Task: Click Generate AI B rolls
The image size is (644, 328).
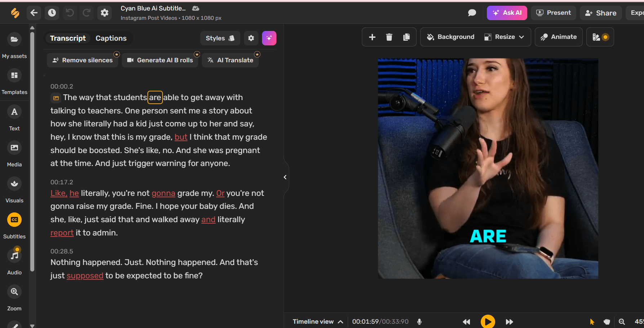Action: 160,60
